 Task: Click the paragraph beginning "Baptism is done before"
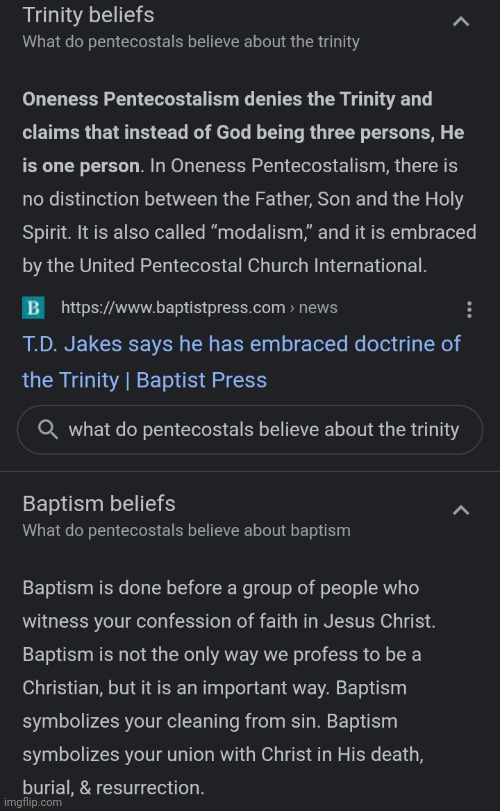click(x=229, y=688)
